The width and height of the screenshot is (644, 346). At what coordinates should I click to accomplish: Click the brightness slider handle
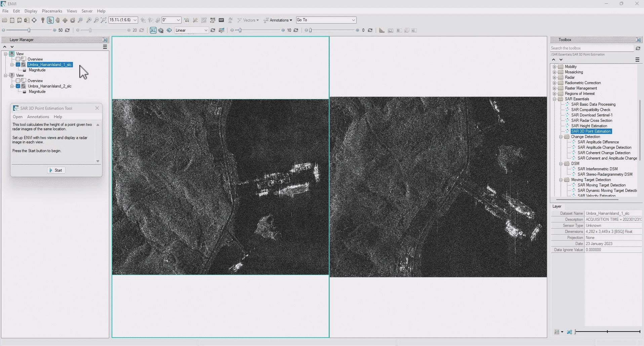coord(29,30)
